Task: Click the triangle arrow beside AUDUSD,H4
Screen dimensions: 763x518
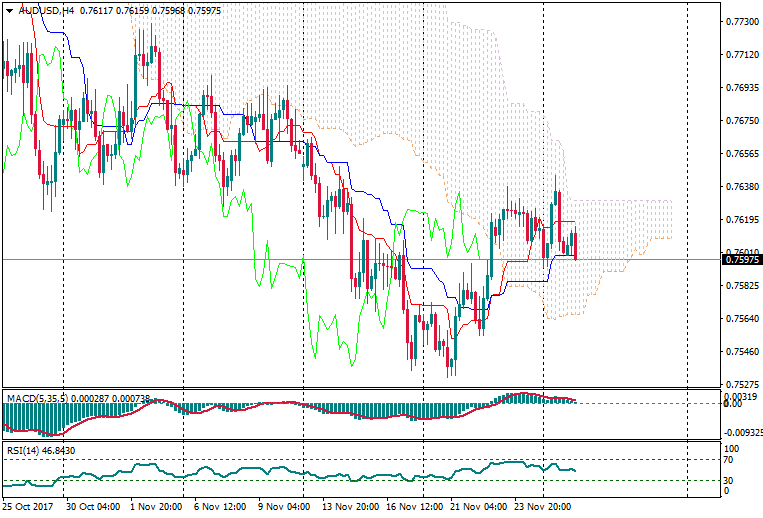Action: click(8, 9)
